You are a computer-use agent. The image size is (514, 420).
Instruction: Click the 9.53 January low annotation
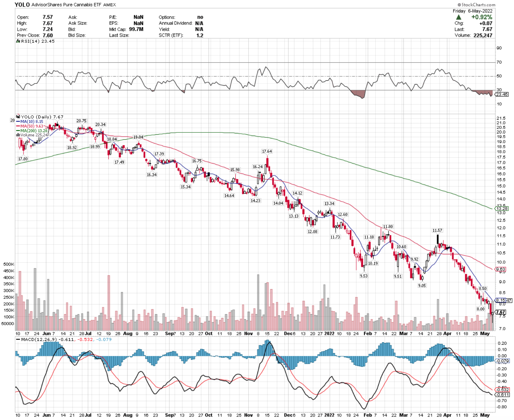[x=364, y=276]
